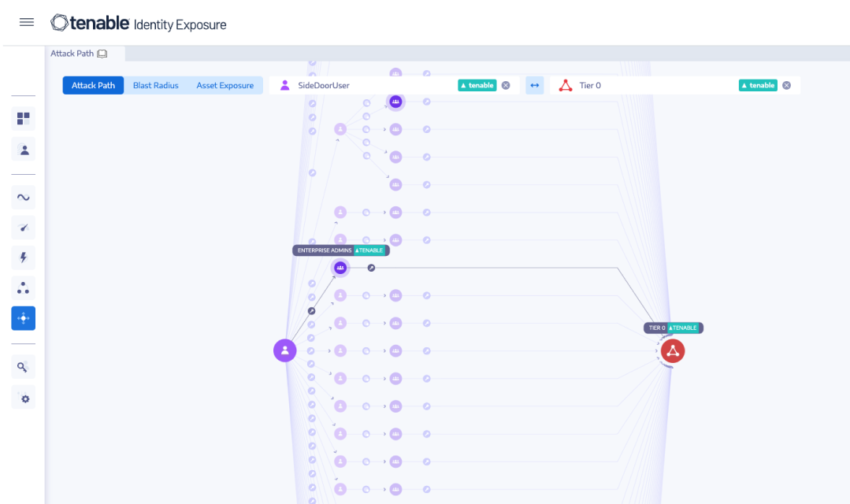Click the tenable badge in the Tier 0 field

(758, 85)
